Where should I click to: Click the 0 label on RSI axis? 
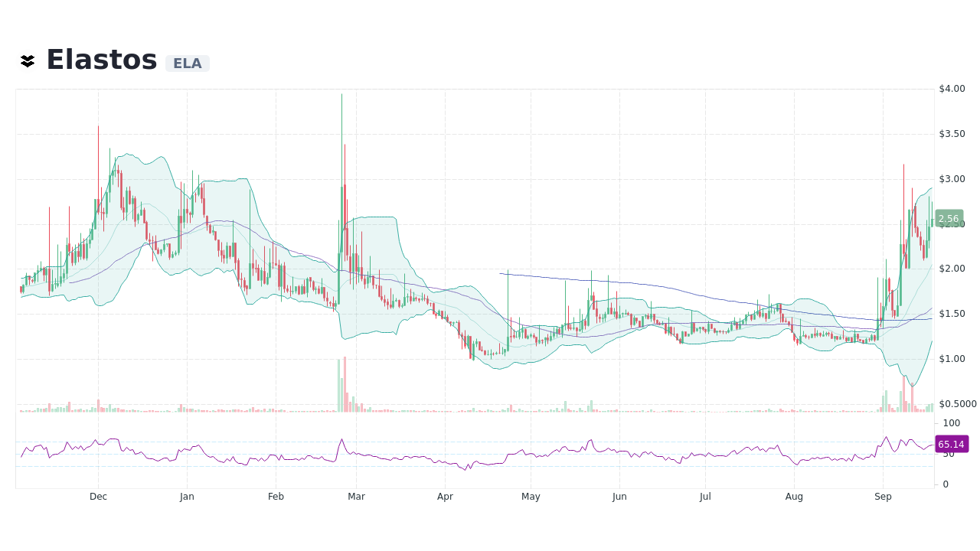point(944,483)
